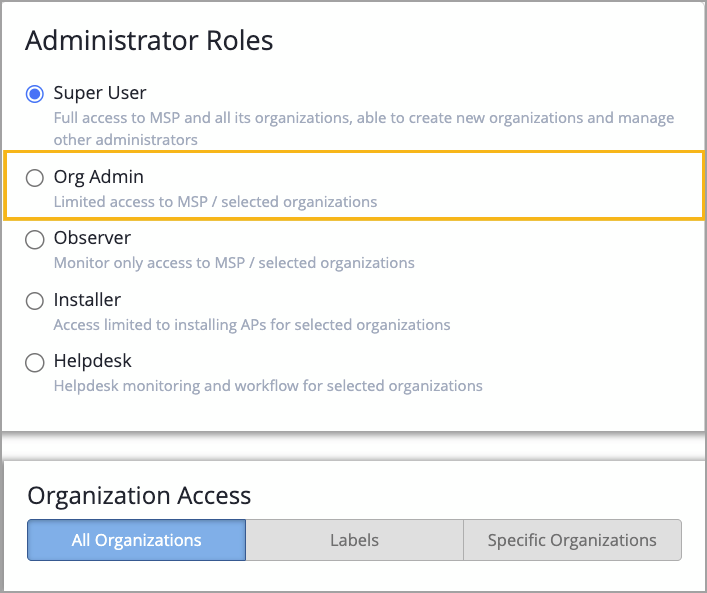Click the Installer role name text
The width and height of the screenshot is (707, 593).
pos(87,299)
